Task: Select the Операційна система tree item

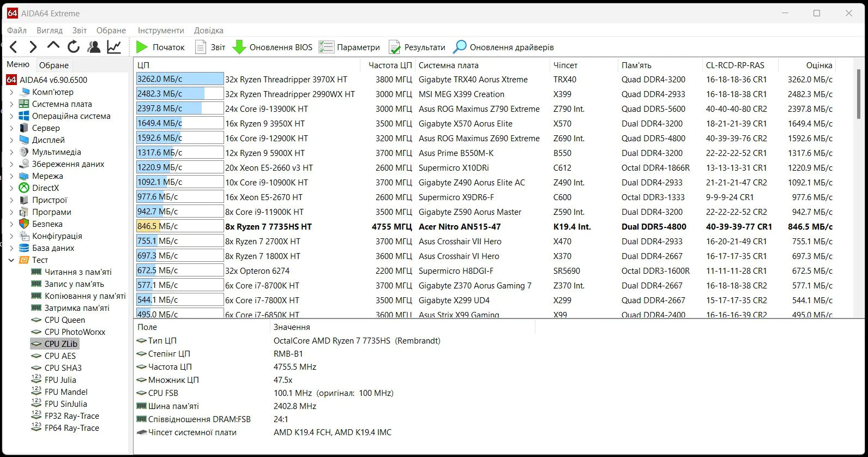Action: [x=71, y=116]
